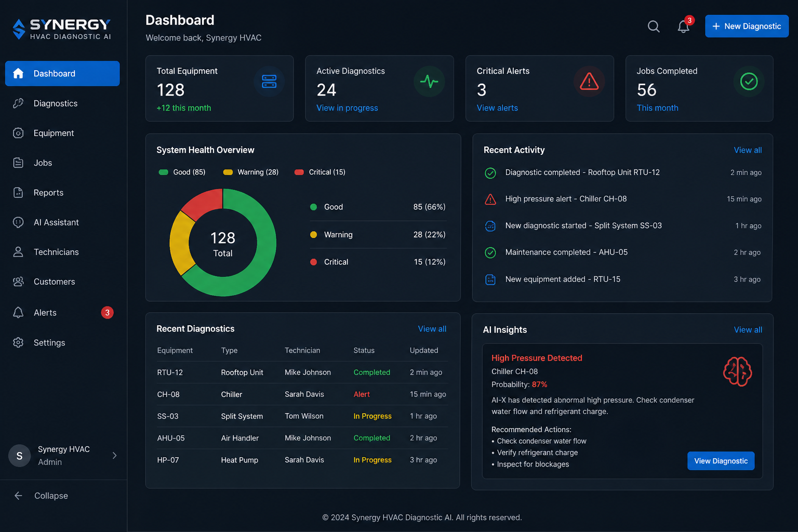Click the Total Equipment server icon
This screenshot has width=798, height=532.
pos(269,82)
